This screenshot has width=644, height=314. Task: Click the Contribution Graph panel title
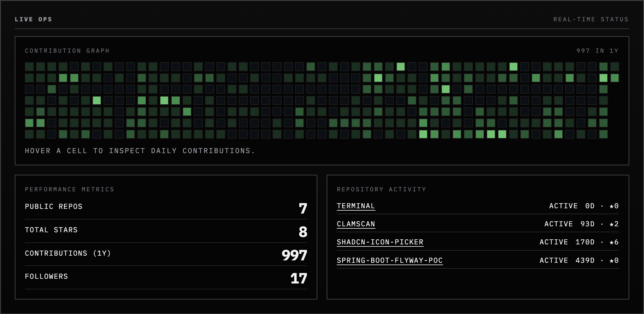67,51
